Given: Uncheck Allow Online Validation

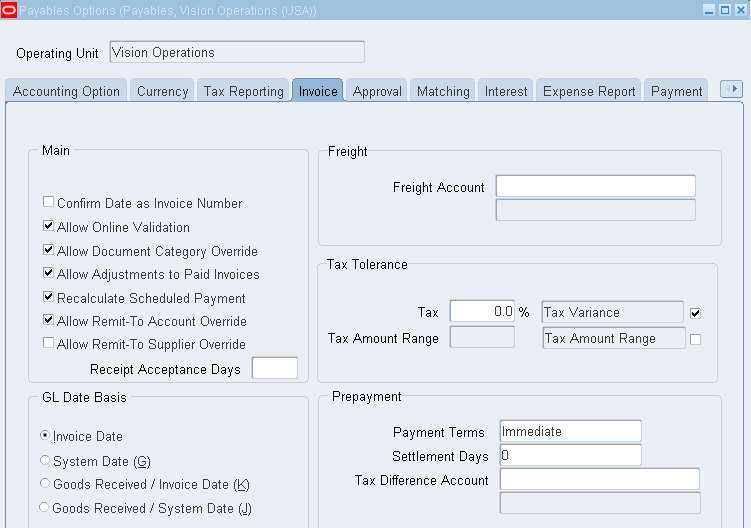Looking at the screenshot, I should point(49,227).
